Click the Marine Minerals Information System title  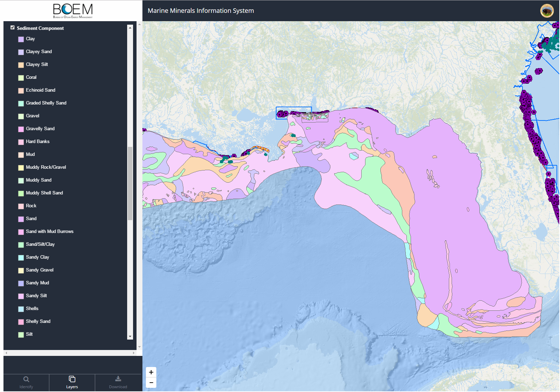click(x=201, y=11)
